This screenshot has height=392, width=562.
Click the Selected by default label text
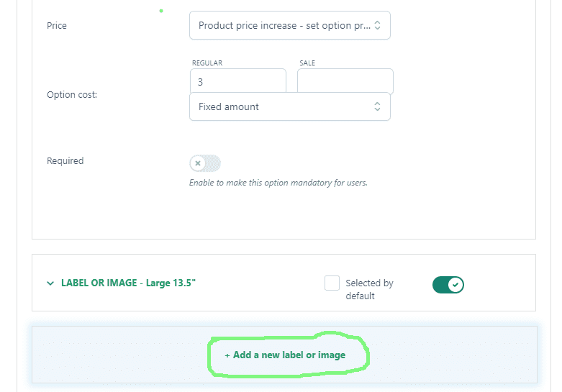point(369,290)
